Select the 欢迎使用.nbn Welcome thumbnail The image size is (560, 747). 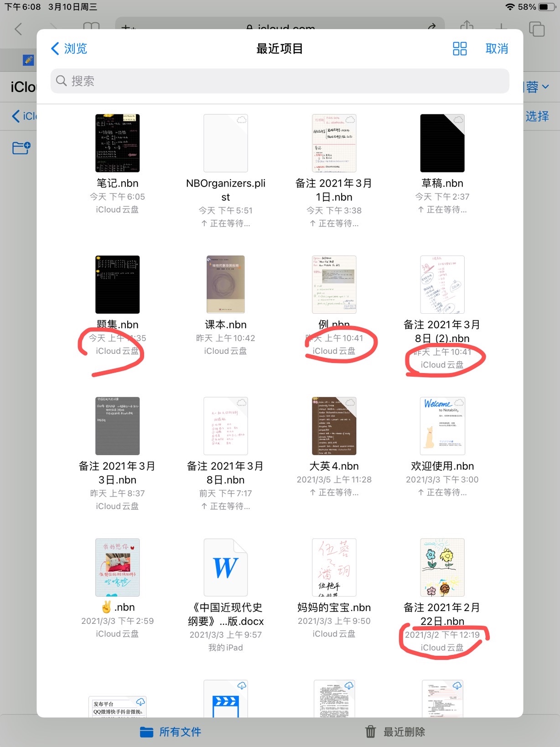click(x=442, y=426)
